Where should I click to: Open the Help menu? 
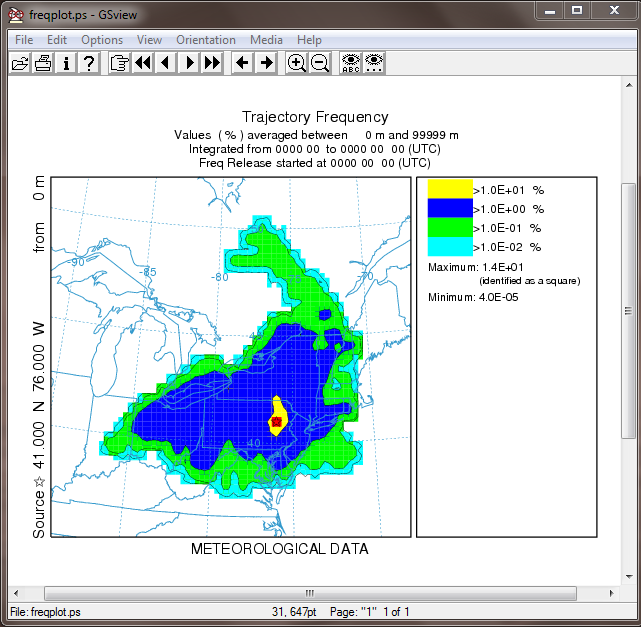(309, 40)
